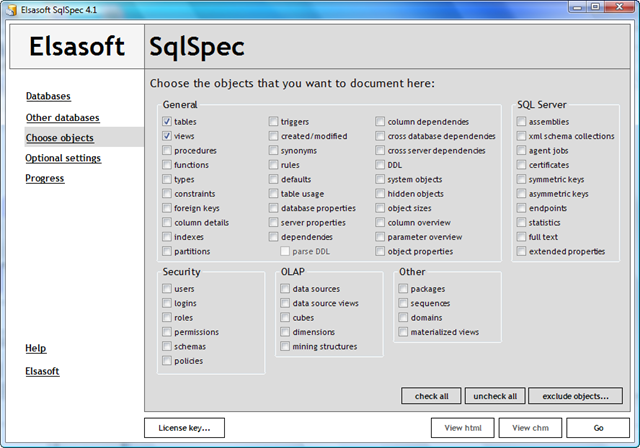Viewport: 640px width, 448px height.
Task: Open the License key dialog
Action: [184, 428]
